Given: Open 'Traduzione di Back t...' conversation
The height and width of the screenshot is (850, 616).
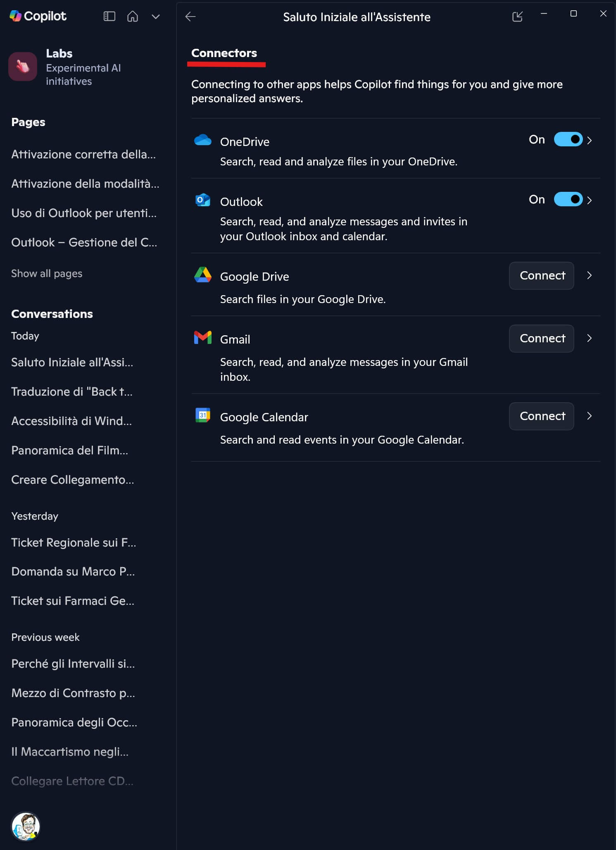Looking at the screenshot, I should 72,392.
